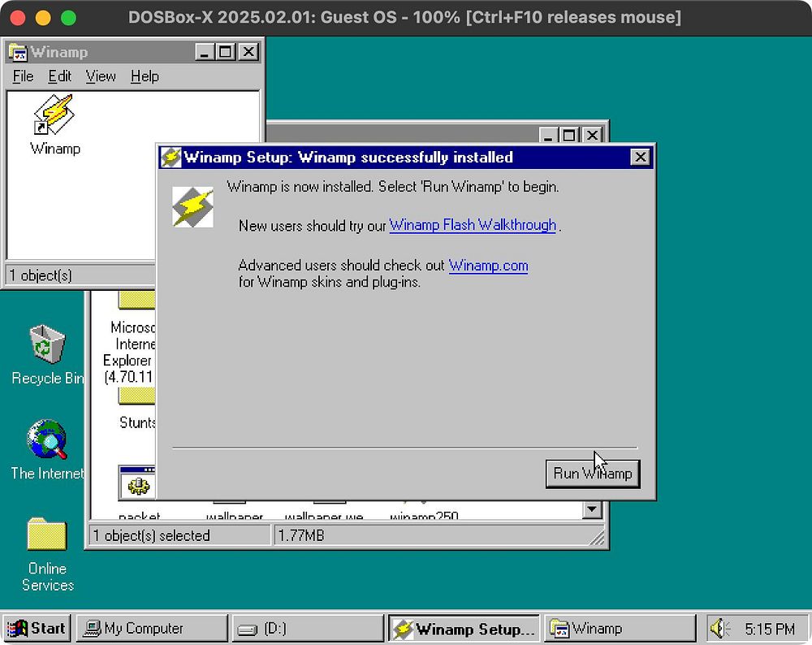
Task: Follow the Winamp Flash Walkthrough link
Action: tap(473, 225)
